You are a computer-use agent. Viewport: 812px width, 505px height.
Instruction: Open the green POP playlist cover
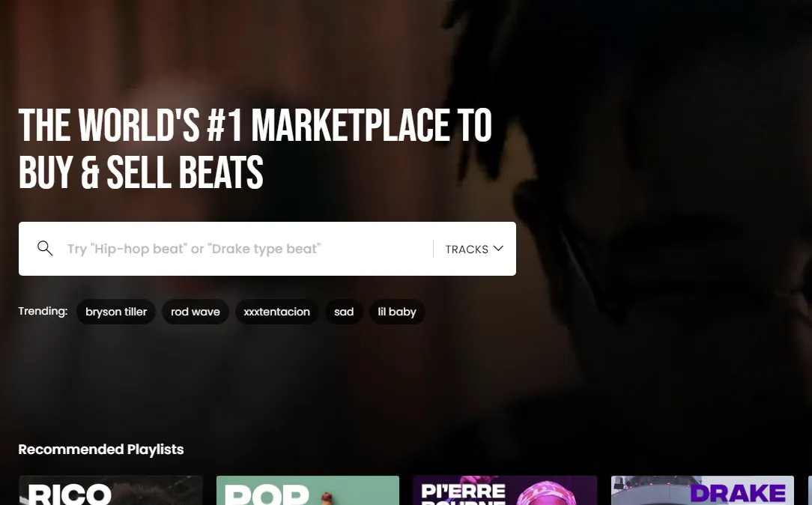pyautogui.click(x=308, y=491)
